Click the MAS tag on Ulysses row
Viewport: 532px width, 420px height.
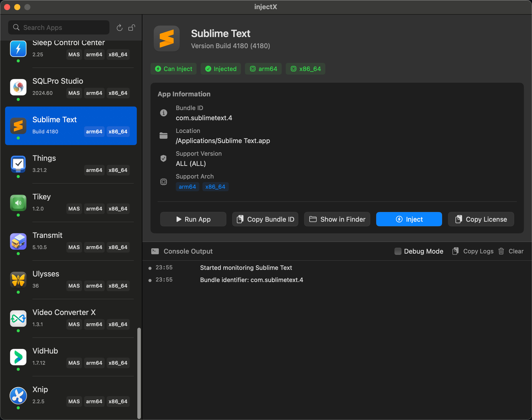[x=74, y=286]
